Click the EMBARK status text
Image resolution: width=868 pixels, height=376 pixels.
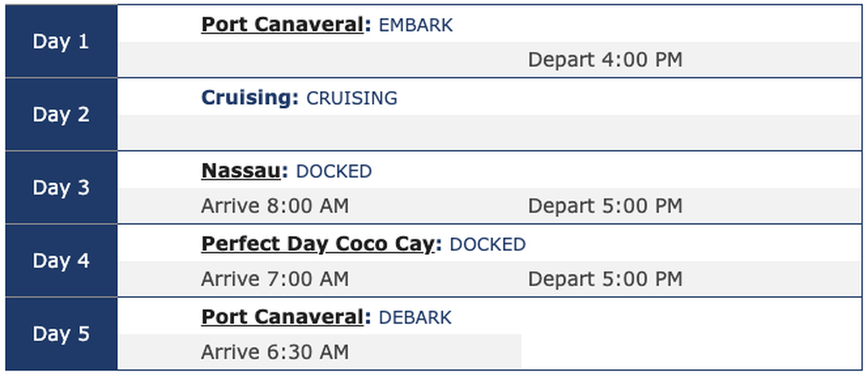click(x=416, y=26)
